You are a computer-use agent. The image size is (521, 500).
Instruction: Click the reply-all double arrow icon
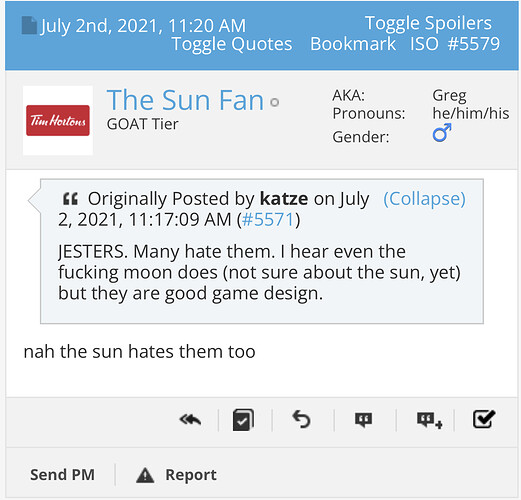click(x=190, y=420)
